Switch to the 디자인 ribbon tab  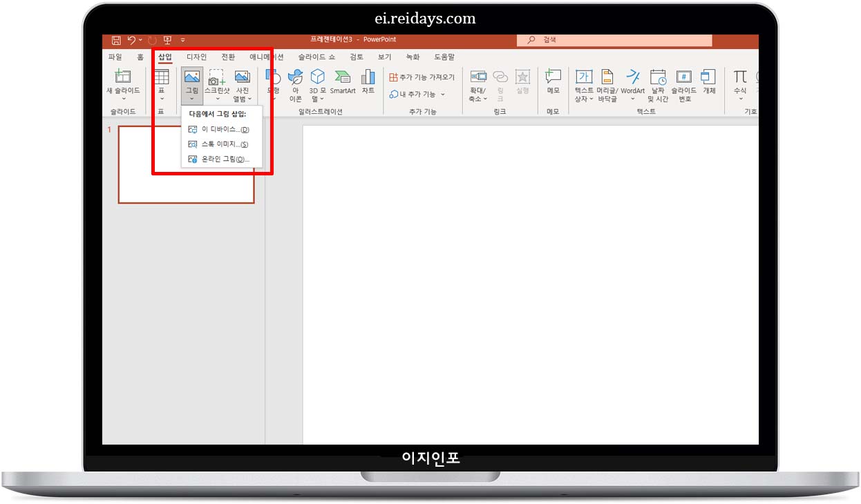tap(196, 57)
